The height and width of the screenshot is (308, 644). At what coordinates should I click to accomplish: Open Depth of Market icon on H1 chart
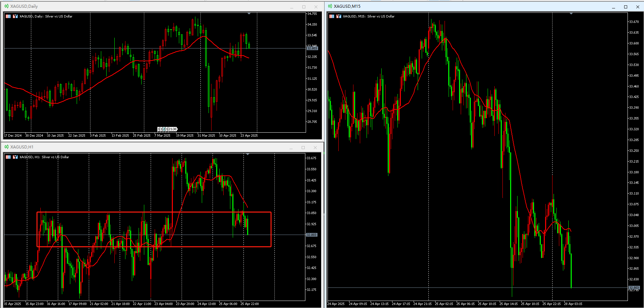point(15,157)
